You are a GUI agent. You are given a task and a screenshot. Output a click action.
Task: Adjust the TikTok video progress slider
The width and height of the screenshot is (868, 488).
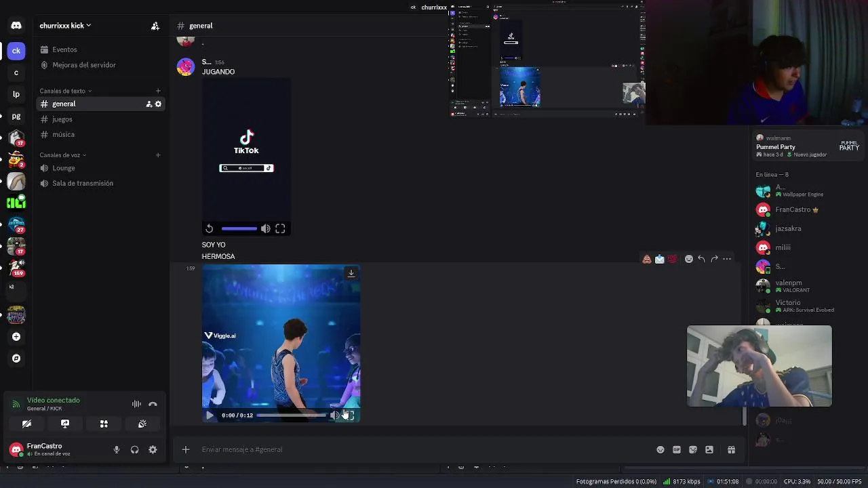click(x=239, y=229)
